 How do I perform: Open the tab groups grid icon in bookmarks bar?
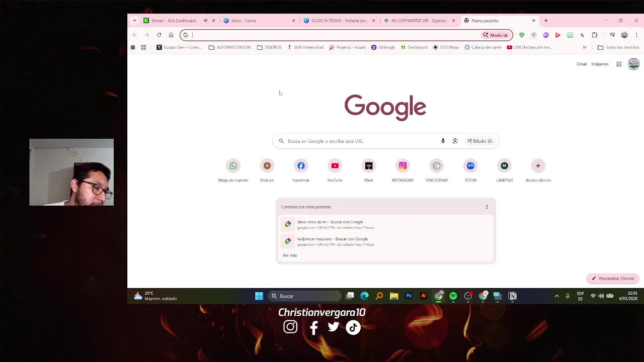(143, 47)
